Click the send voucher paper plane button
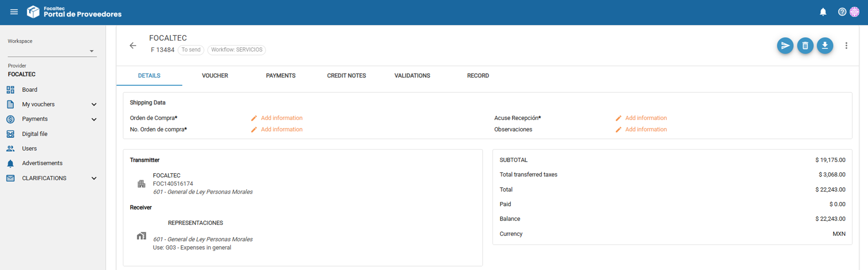The width and height of the screenshot is (868, 270). [x=785, y=46]
